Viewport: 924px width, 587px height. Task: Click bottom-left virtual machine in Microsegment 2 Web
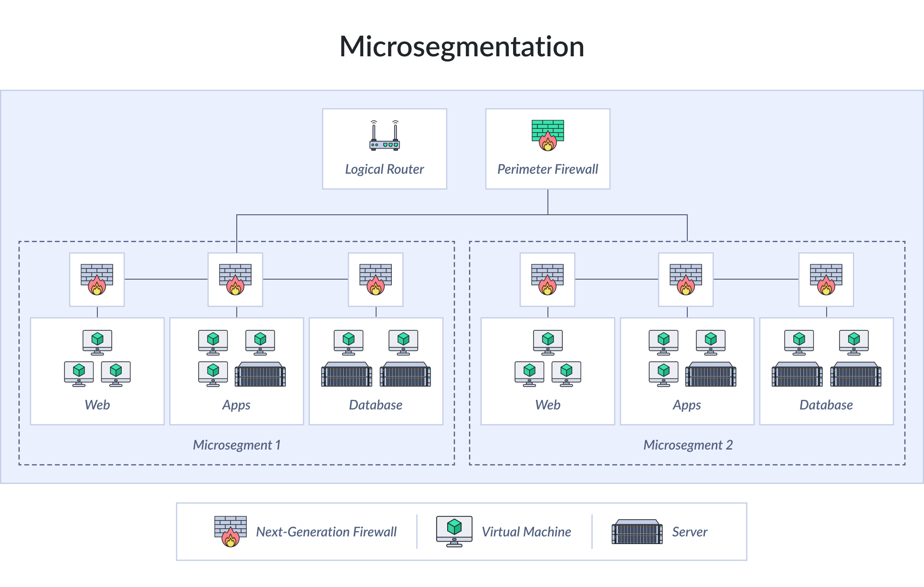[529, 374]
